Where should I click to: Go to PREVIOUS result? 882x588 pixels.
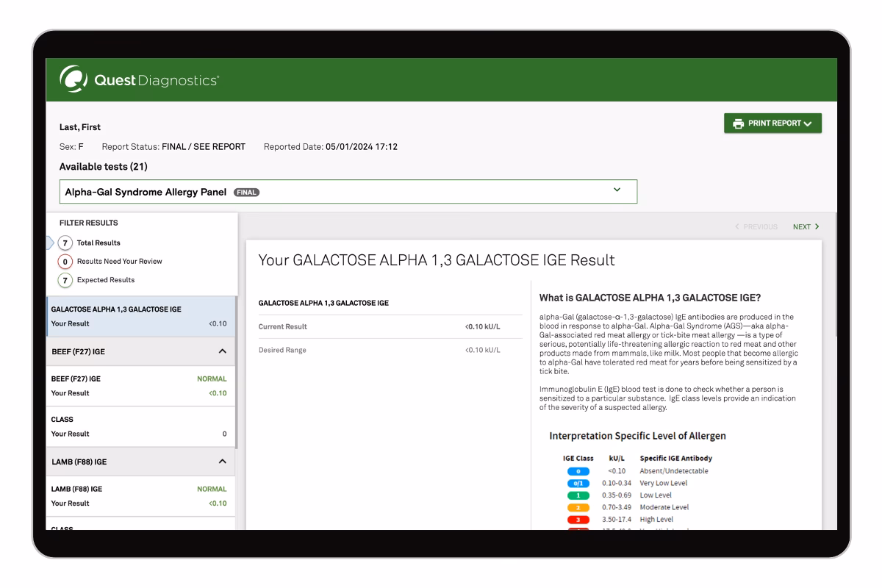(x=756, y=227)
